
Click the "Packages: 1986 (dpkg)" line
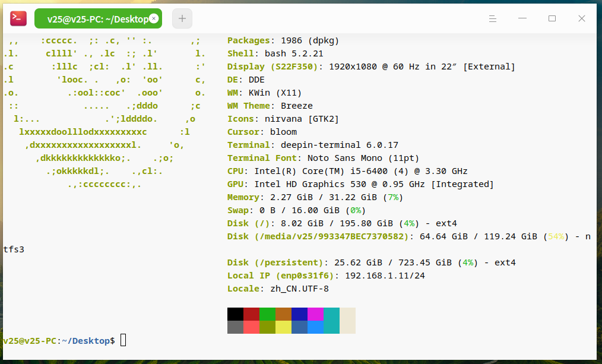tap(283, 41)
